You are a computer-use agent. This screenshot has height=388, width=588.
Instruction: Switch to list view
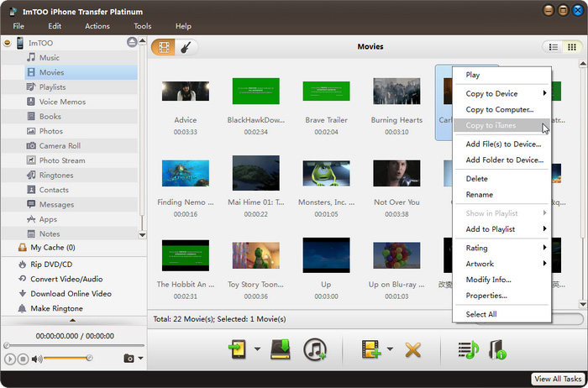tap(553, 47)
